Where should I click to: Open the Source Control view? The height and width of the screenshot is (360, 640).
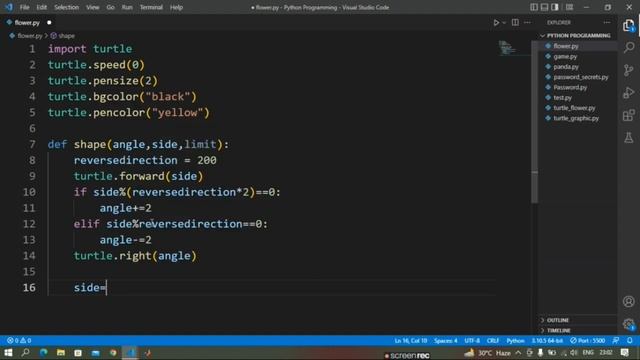pos(629,70)
